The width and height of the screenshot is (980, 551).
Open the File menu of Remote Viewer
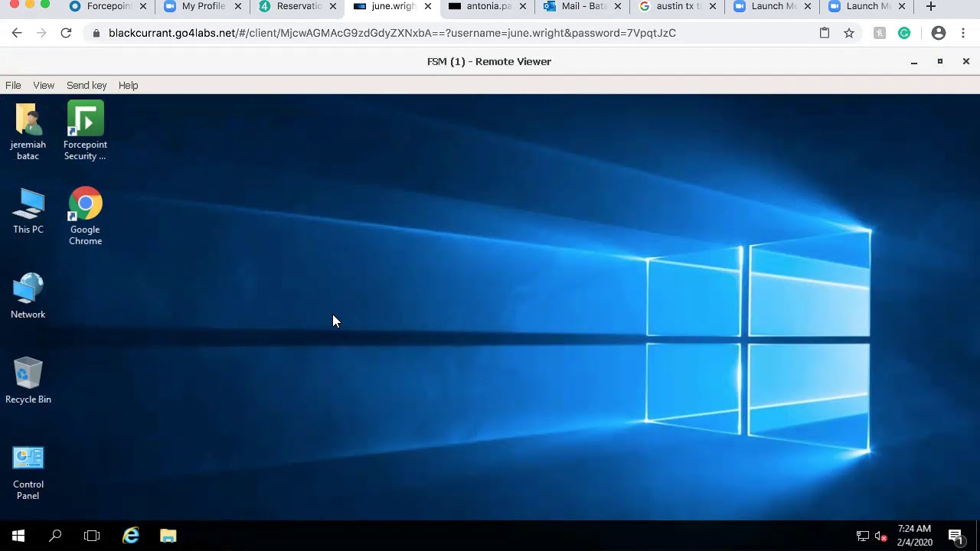tap(13, 85)
